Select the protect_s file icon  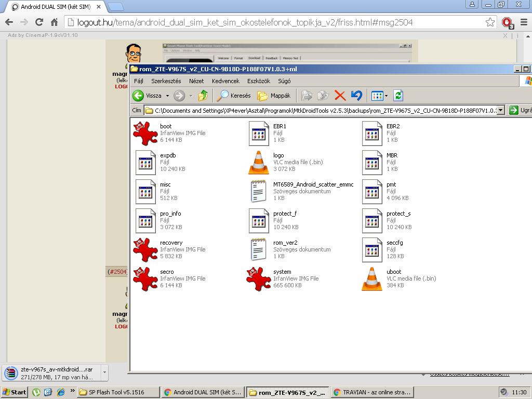pos(372,221)
